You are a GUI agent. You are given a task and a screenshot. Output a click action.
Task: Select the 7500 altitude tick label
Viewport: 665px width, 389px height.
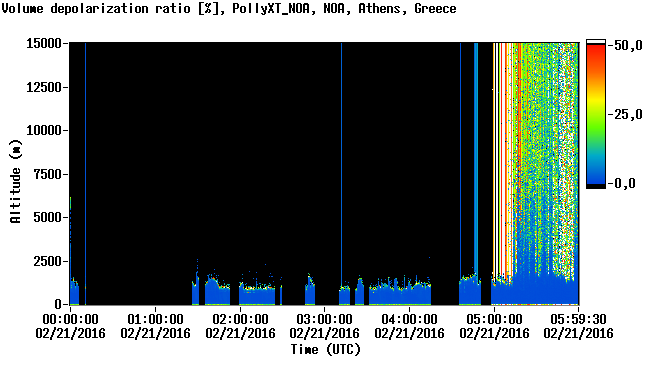coord(48,174)
